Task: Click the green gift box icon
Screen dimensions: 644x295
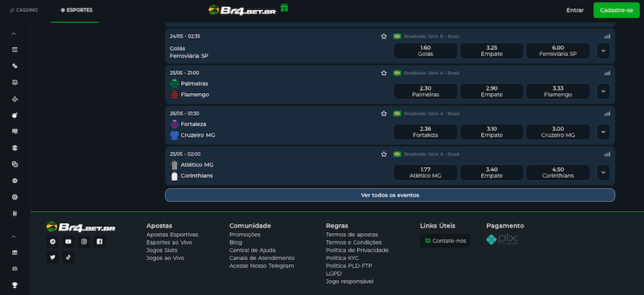Action: click(284, 8)
